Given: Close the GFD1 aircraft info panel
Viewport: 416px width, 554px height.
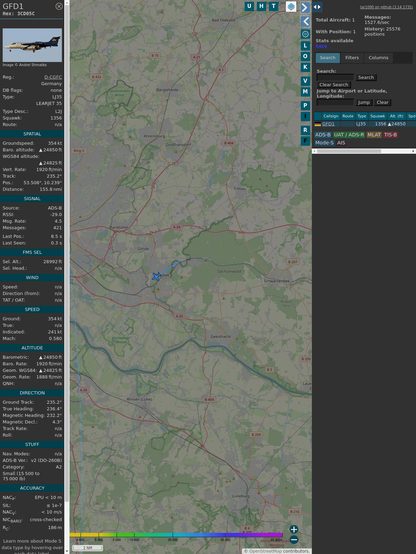Looking at the screenshot, I should click(x=59, y=6).
